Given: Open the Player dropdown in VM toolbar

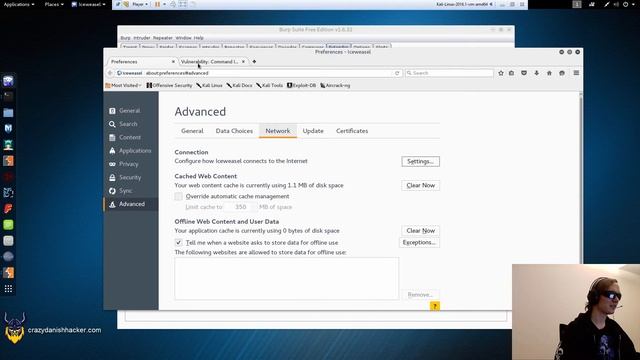Looking at the screenshot, I should coord(140,4).
